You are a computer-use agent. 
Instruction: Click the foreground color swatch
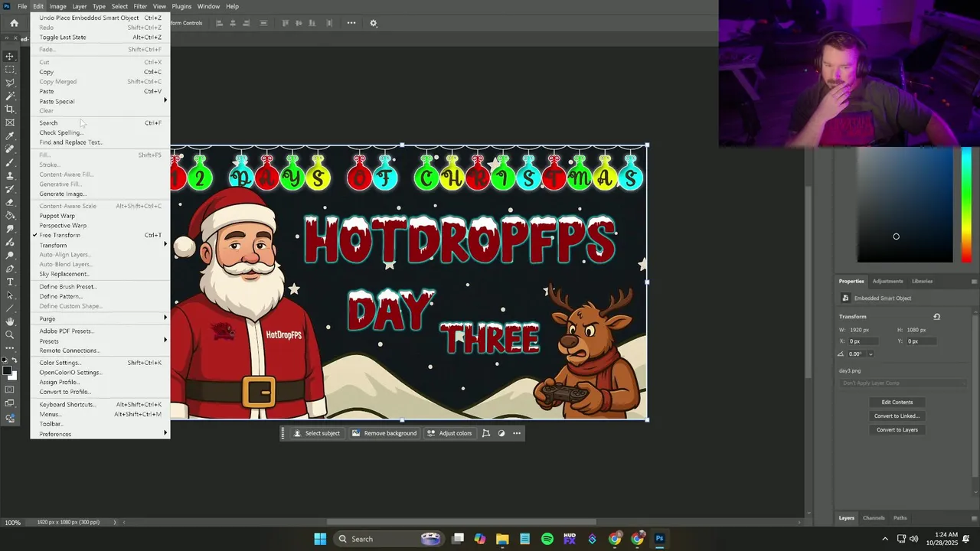pyautogui.click(x=7, y=371)
